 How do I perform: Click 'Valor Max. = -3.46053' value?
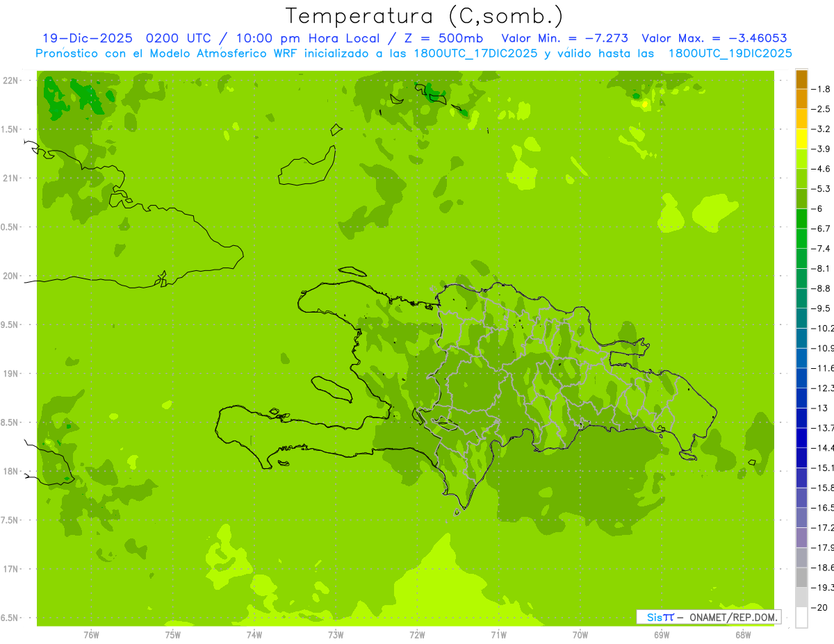714,38
